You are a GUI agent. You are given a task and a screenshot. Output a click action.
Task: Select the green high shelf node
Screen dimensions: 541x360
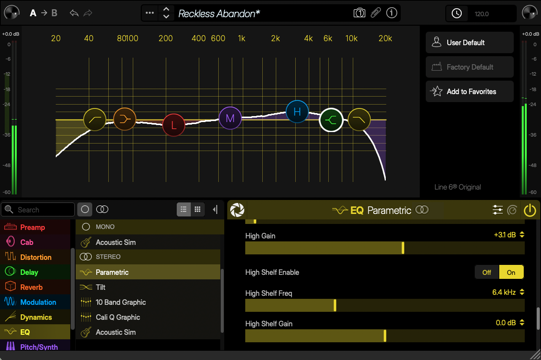[331, 120]
